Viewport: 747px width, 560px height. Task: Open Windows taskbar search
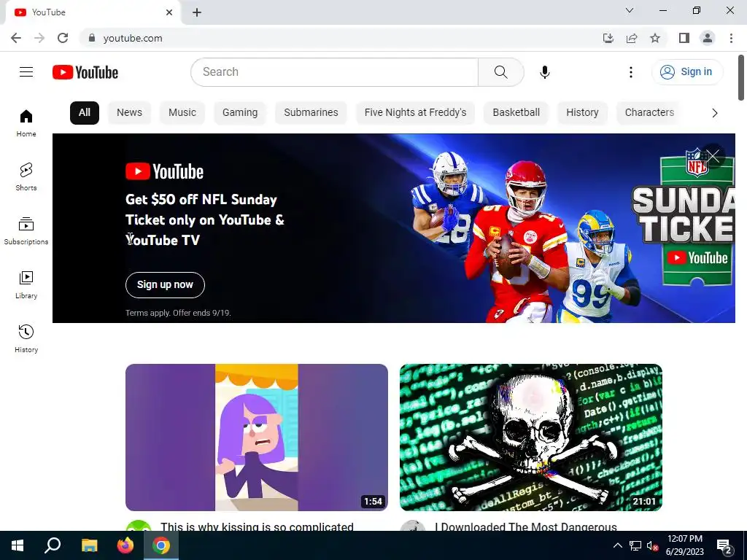pyautogui.click(x=53, y=545)
